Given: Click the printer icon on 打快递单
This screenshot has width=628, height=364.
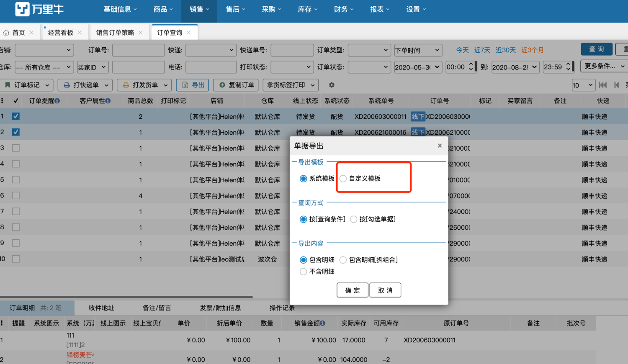Looking at the screenshot, I should click(67, 85).
